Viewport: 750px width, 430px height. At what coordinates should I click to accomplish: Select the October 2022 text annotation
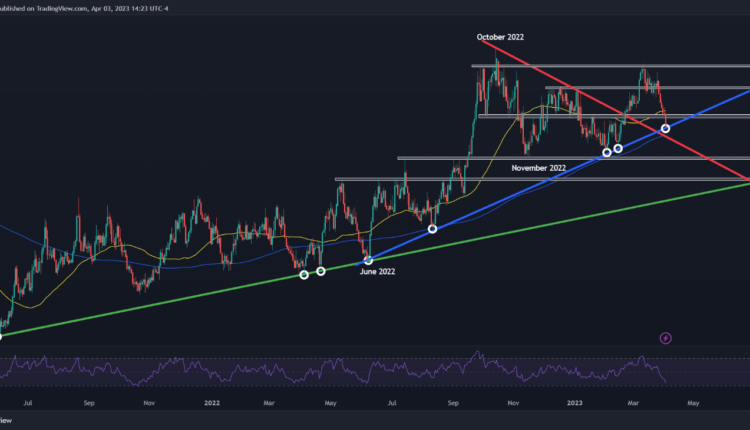(499, 37)
